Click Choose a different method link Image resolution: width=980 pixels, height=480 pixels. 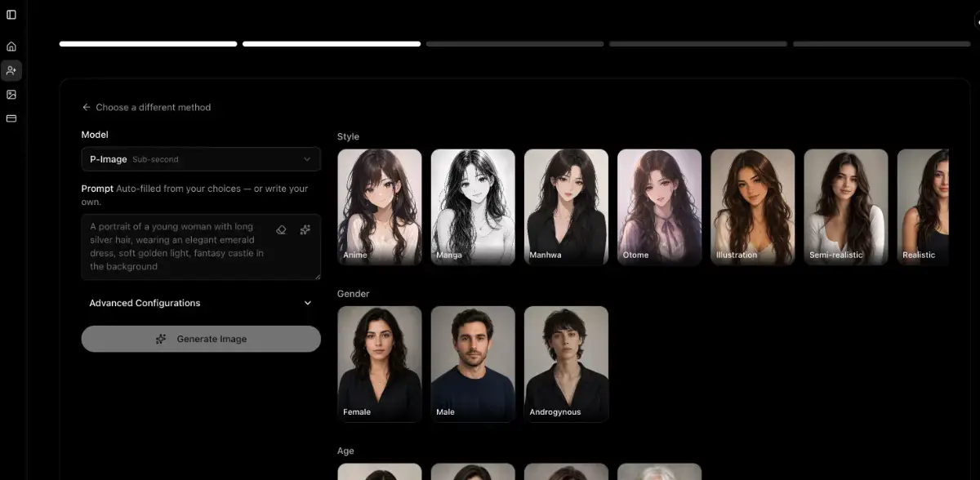click(154, 108)
